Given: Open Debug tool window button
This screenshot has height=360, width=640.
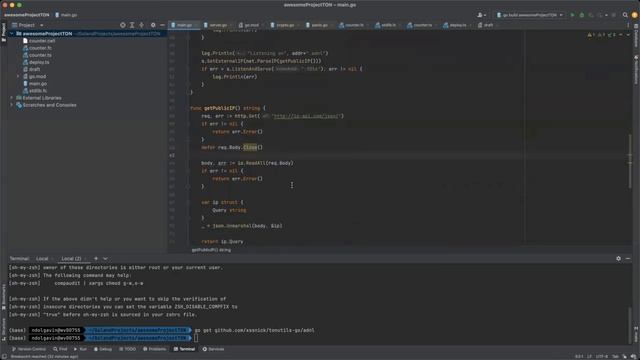Looking at the screenshot, I should [103, 349].
